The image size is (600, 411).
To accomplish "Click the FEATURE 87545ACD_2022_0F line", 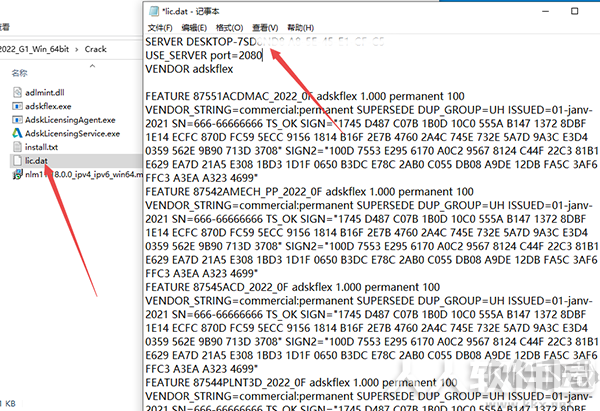I will [292, 287].
